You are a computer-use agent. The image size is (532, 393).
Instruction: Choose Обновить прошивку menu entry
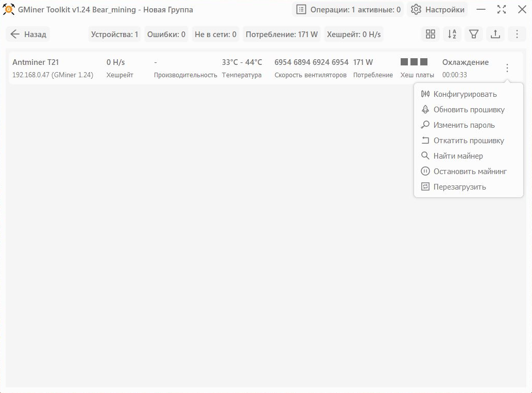tap(469, 110)
